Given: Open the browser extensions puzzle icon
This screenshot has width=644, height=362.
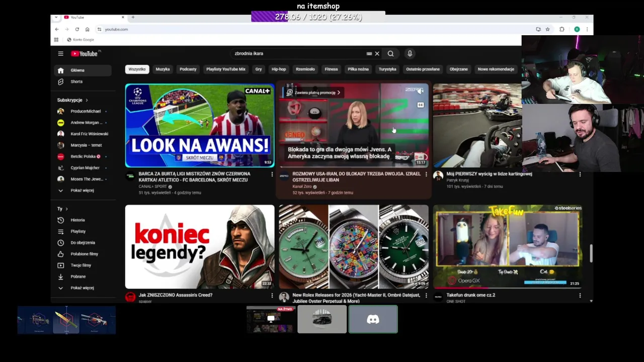Looking at the screenshot, I should pyautogui.click(x=562, y=29).
